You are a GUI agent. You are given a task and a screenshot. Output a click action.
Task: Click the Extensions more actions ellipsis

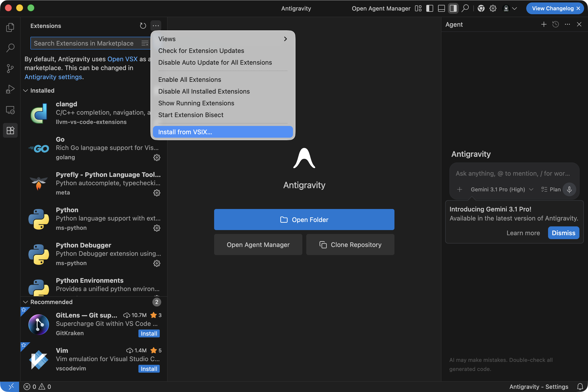pyautogui.click(x=156, y=26)
